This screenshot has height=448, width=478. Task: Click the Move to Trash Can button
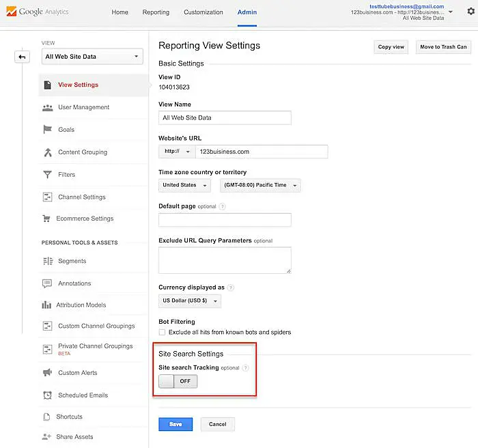[x=443, y=47]
